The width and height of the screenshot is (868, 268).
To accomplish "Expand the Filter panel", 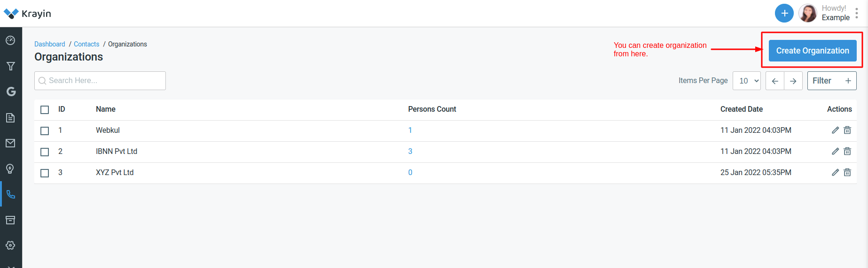I will (x=832, y=81).
